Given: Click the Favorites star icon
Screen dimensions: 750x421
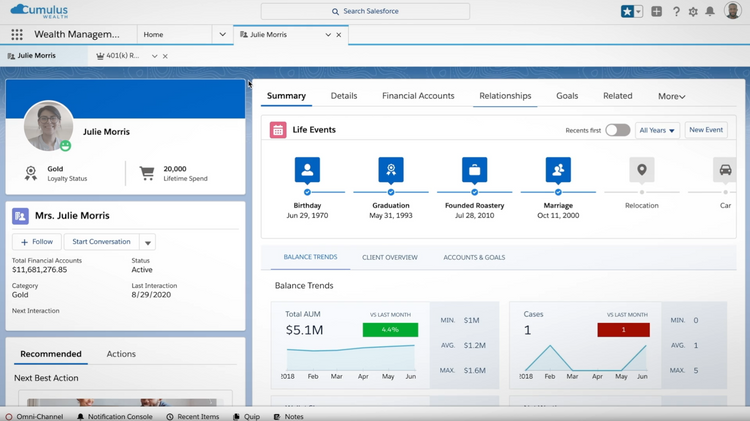Looking at the screenshot, I should [x=627, y=11].
